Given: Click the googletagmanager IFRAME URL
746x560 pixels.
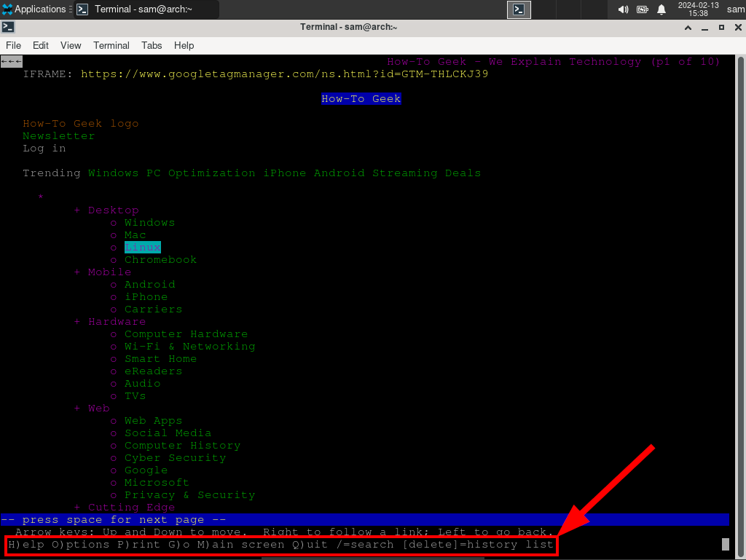Looking at the screenshot, I should click(x=285, y=74).
